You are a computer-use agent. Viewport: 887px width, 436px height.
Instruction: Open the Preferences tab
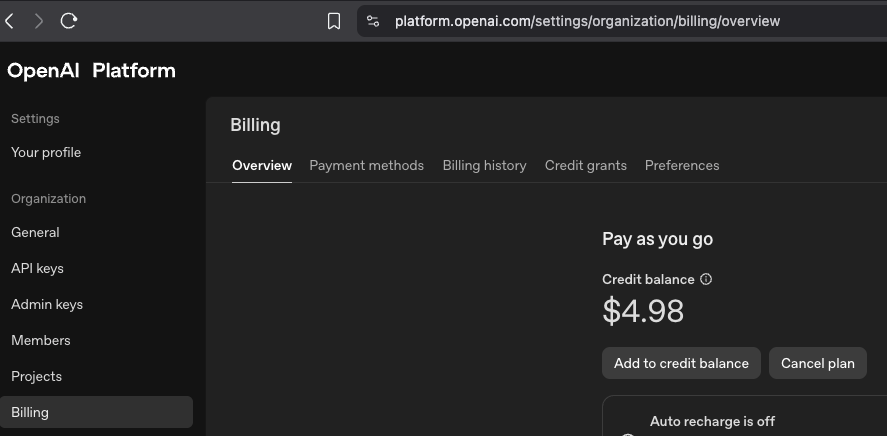(682, 166)
